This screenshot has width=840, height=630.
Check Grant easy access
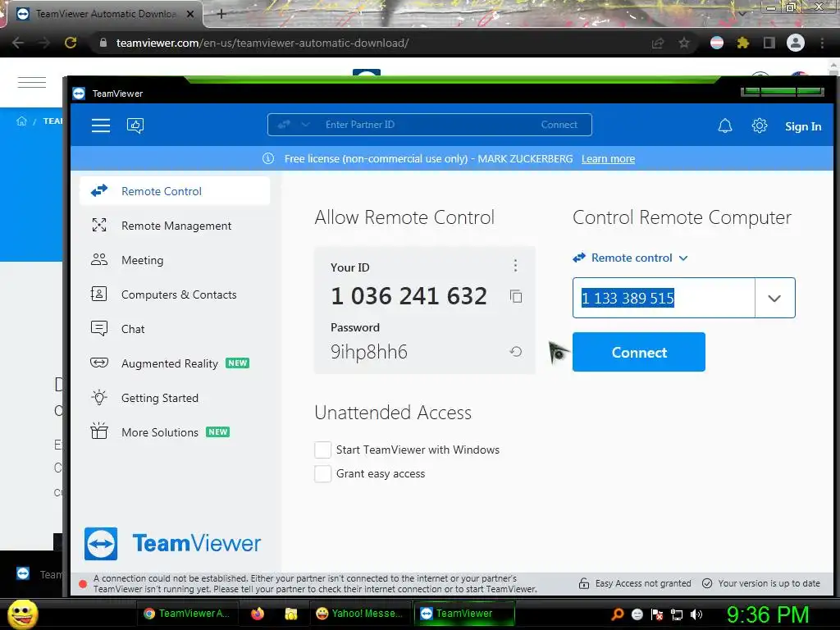pyautogui.click(x=322, y=473)
